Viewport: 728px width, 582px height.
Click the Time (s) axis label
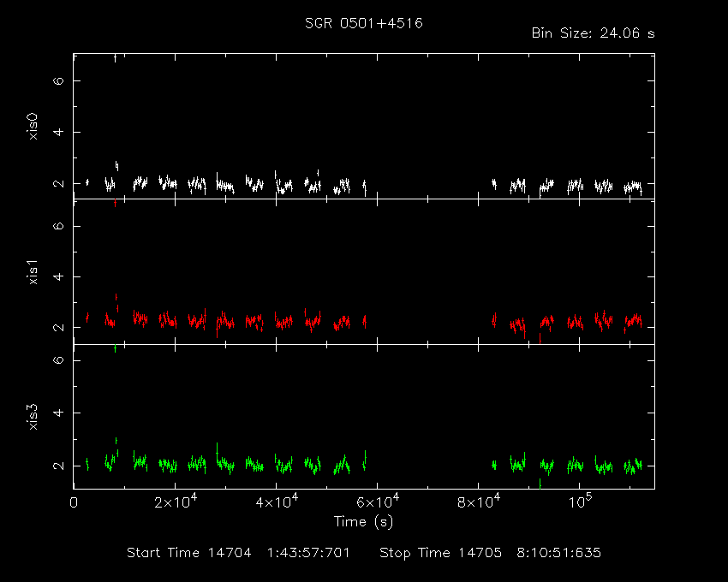click(363, 522)
